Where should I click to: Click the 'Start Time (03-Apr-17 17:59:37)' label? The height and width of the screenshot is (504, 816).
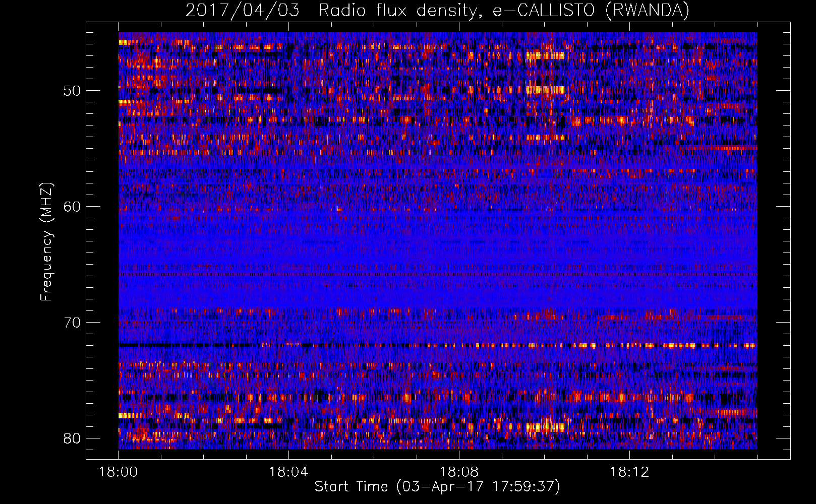[437, 487]
